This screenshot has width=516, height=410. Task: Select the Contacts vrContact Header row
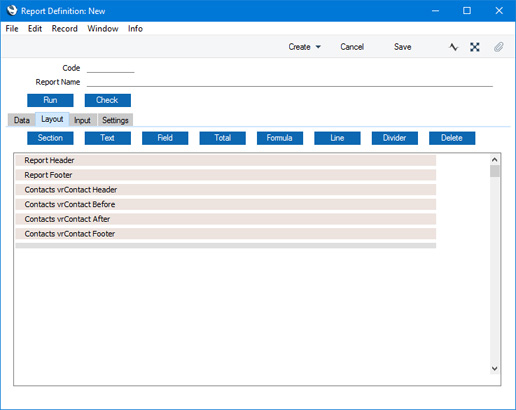point(226,190)
